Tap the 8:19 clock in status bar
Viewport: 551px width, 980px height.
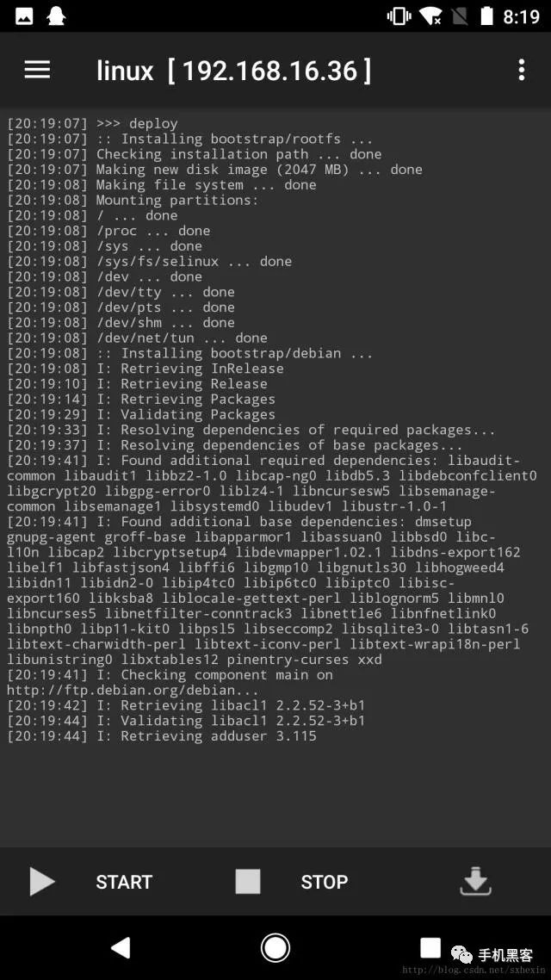point(521,16)
